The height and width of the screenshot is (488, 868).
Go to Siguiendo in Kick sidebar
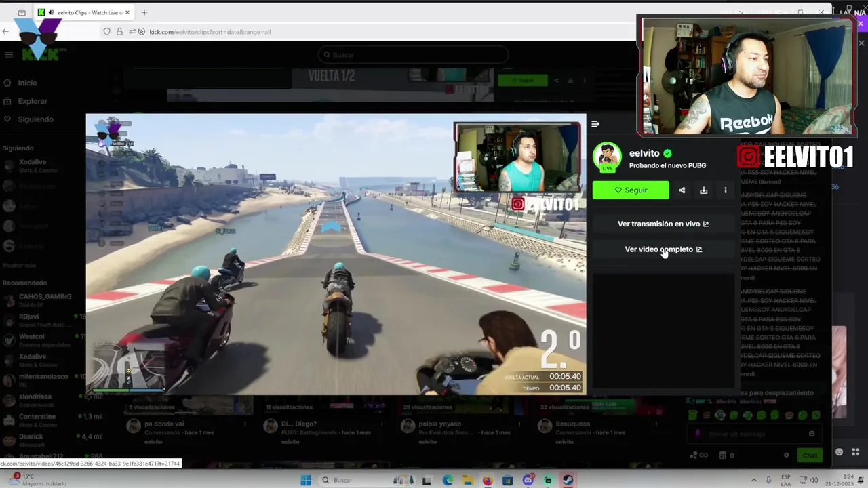(35, 119)
